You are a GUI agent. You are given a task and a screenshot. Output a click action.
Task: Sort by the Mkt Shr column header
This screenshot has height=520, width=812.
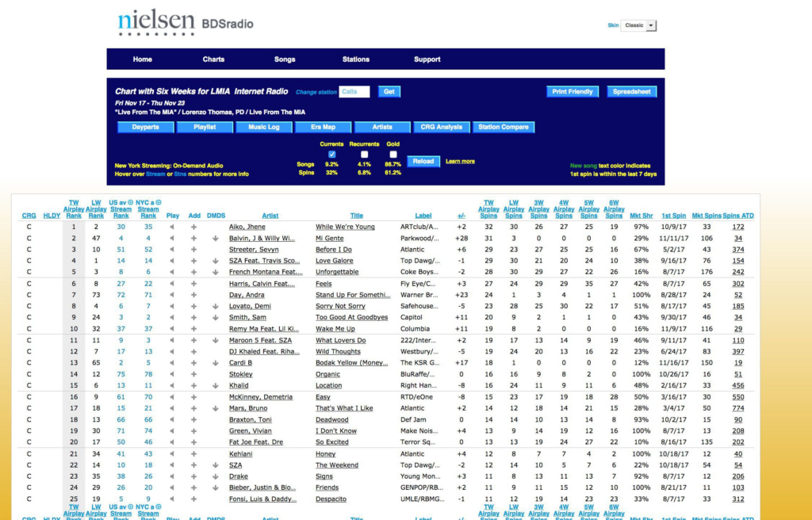click(x=641, y=216)
